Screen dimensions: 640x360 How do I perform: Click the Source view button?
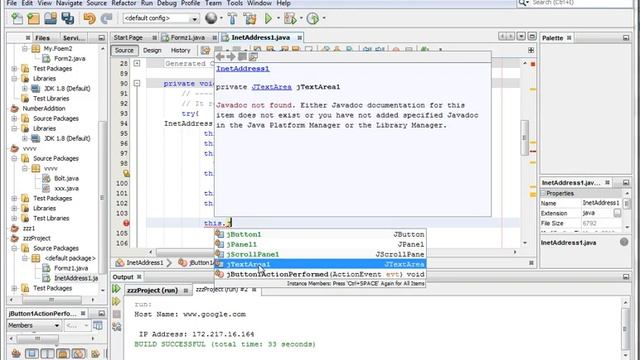(x=124, y=50)
